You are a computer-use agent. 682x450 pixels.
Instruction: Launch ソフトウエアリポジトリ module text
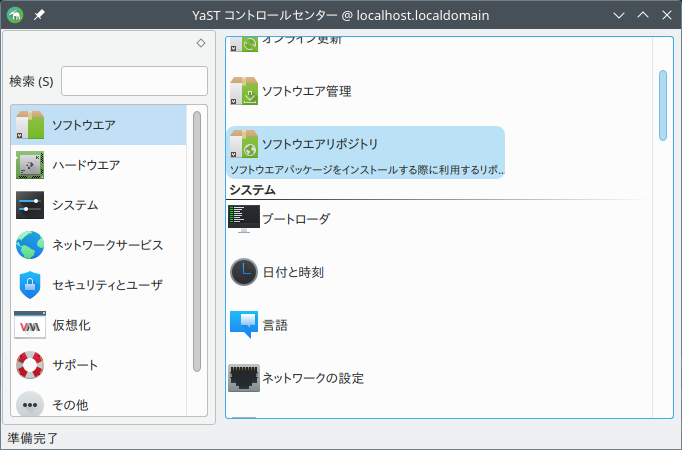pyautogui.click(x=320, y=144)
